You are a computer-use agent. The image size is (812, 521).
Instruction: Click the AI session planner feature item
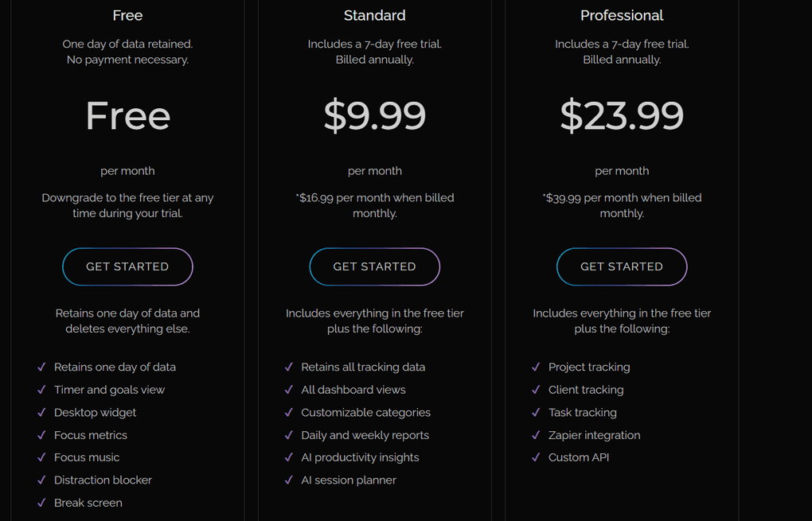tap(349, 480)
